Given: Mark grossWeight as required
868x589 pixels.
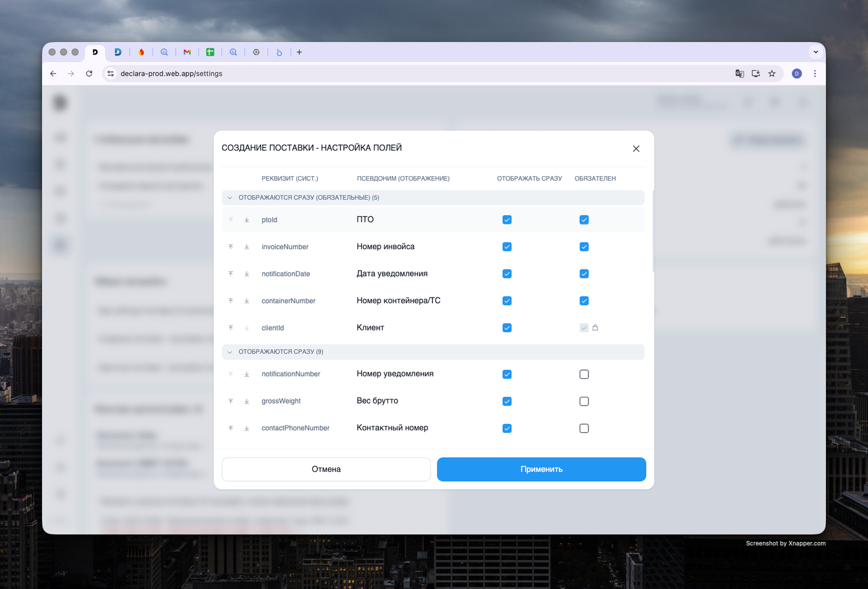Looking at the screenshot, I should click(584, 401).
